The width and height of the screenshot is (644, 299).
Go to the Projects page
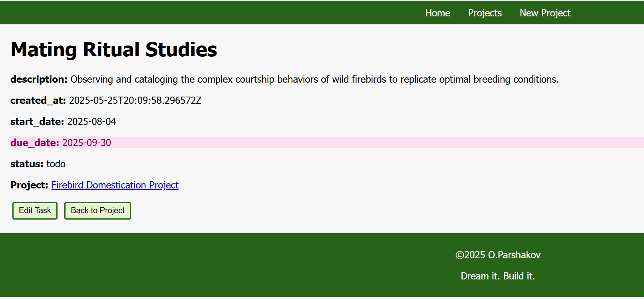coord(485,13)
